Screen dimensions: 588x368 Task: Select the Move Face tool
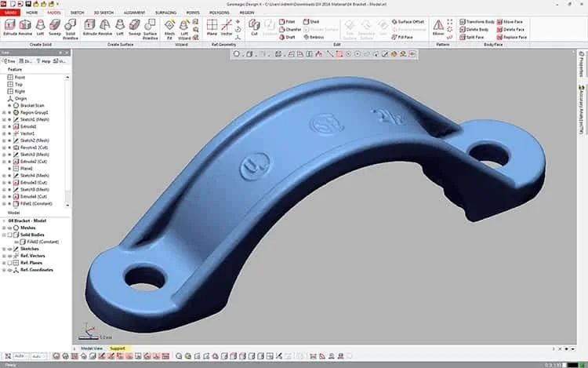pos(510,22)
